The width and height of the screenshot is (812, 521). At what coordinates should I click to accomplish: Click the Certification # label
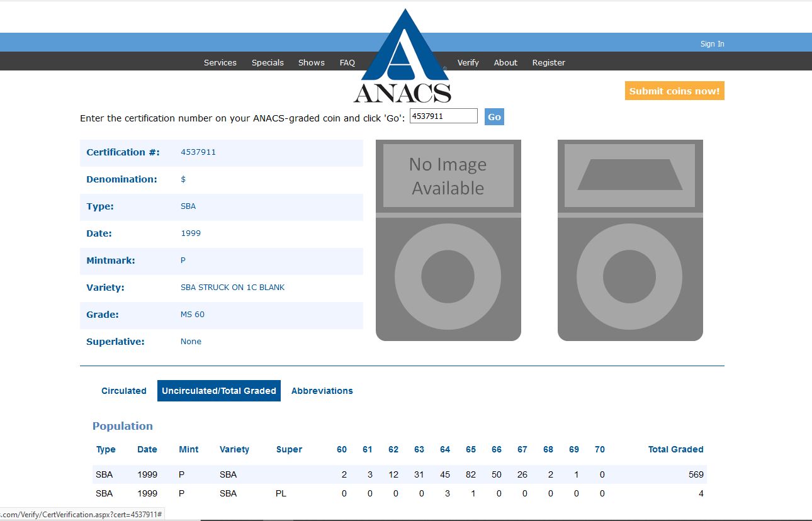pyautogui.click(x=123, y=152)
